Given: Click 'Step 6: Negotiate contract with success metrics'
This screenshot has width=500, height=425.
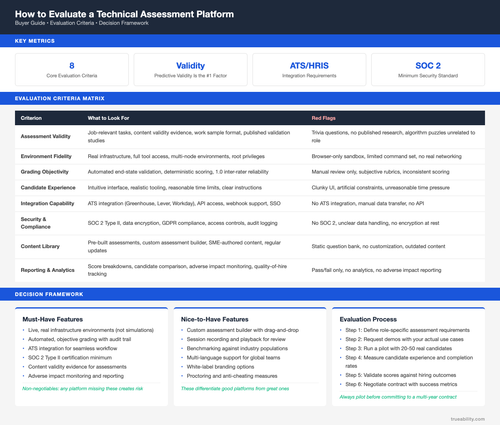Looking at the screenshot, I should pyautogui.click(x=401, y=384).
